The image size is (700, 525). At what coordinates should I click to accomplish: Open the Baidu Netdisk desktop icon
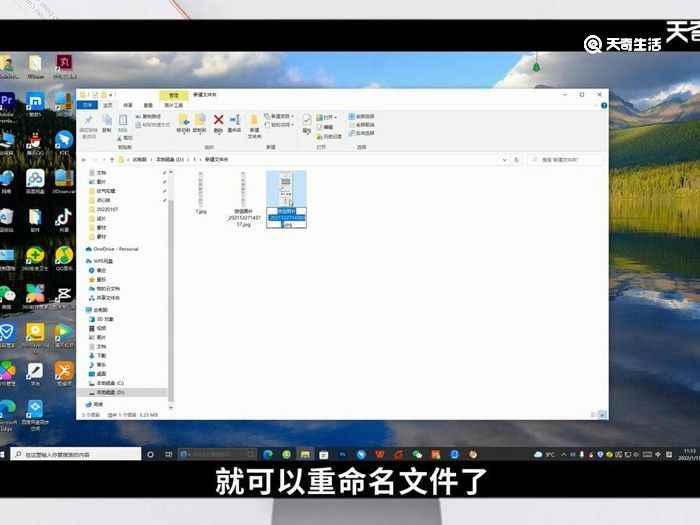[x=35, y=181]
